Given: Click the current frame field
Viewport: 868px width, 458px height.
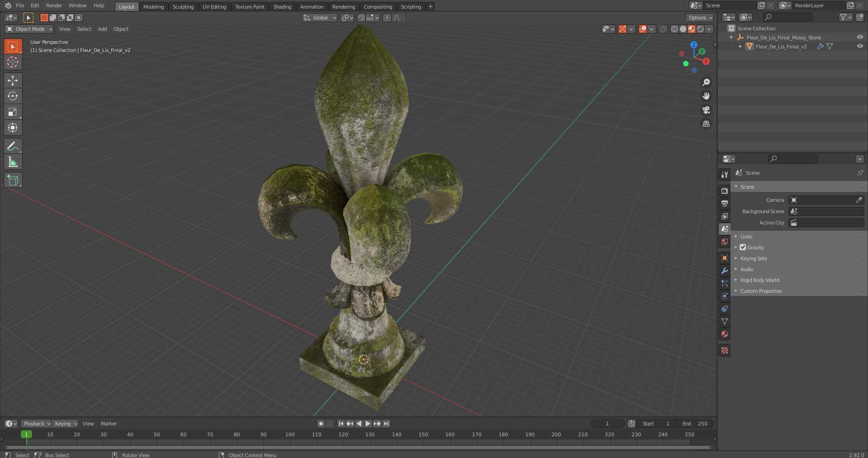Looking at the screenshot, I should tap(608, 424).
